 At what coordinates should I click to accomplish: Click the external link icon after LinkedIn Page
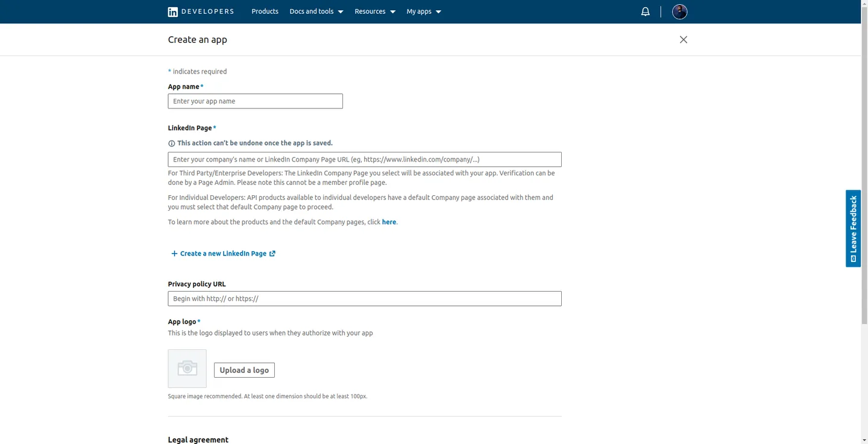tap(272, 254)
